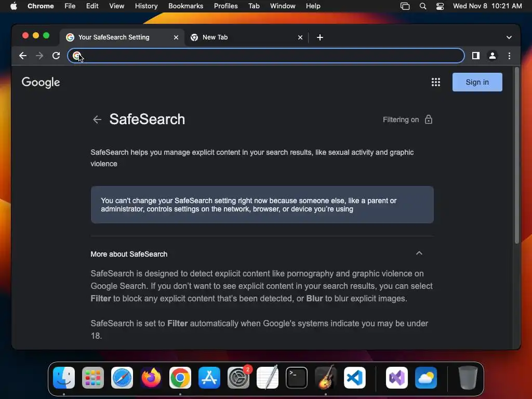Screen dimensions: 532x399
Task: Open the Chrome profile menu
Action: (493, 56)
